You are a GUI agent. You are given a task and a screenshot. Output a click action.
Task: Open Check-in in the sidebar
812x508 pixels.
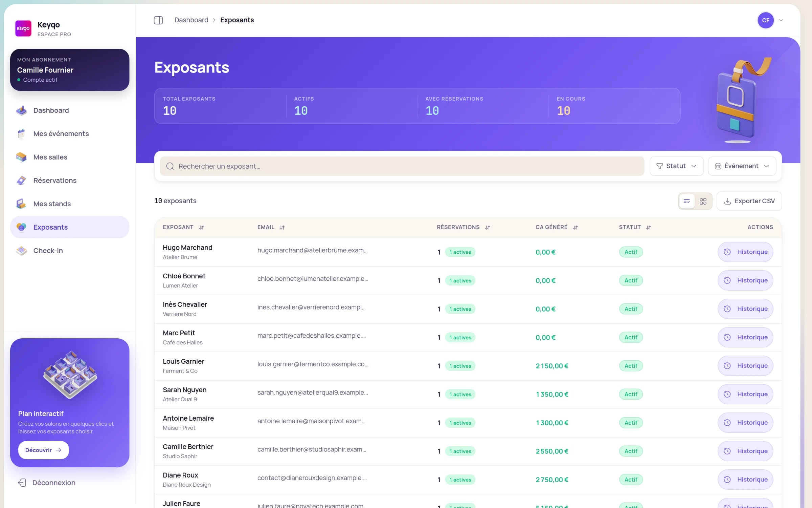[x=70, y=251]
